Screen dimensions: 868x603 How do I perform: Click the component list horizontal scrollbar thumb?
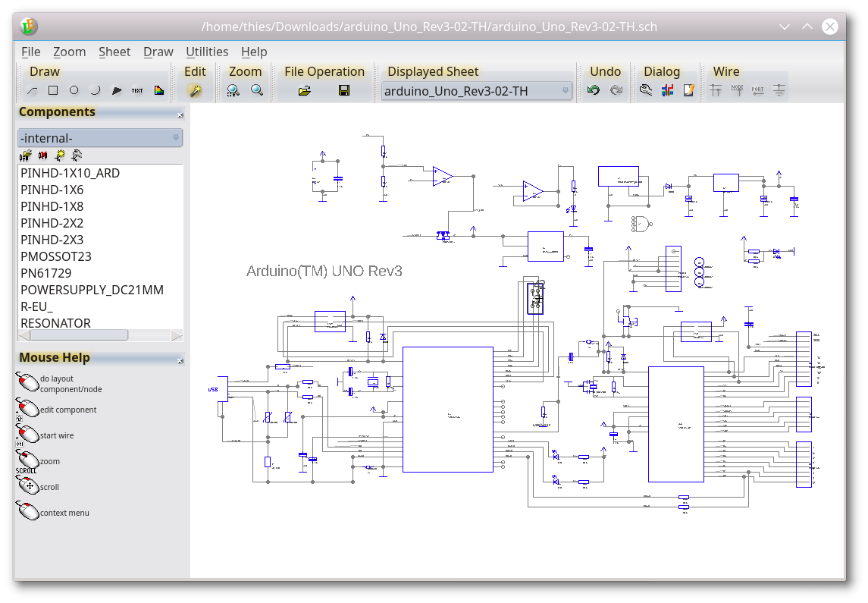[79, 335]
